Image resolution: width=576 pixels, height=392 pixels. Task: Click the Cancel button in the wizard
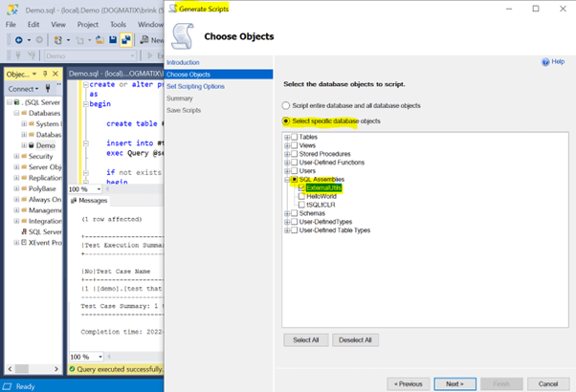548,384
